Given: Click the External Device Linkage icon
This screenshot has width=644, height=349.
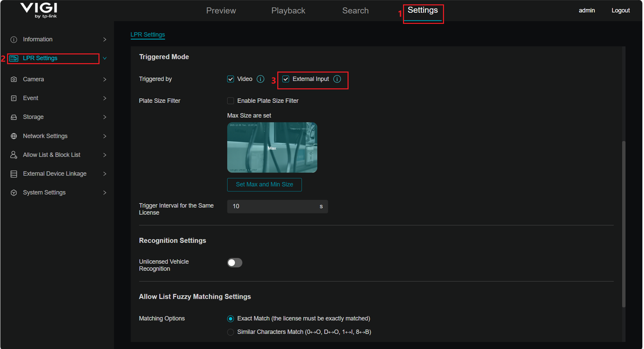Looking at the screenshot, I should (13, 174).
